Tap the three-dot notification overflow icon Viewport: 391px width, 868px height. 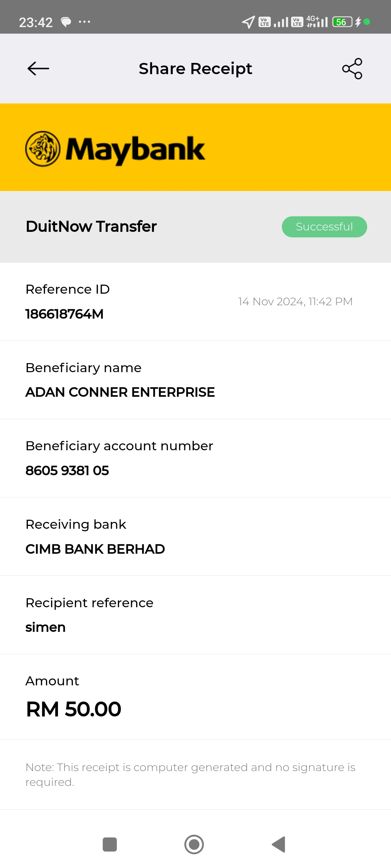coord(84,22)
